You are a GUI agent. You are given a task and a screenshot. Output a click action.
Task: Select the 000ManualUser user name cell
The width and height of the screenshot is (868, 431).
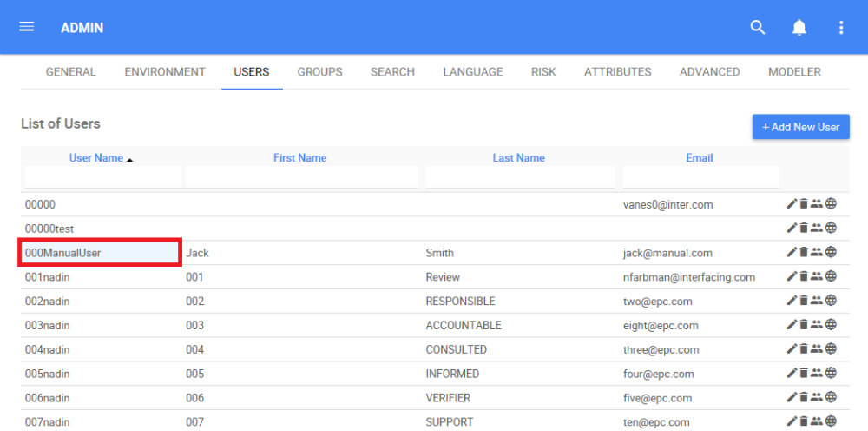[100, 253]
